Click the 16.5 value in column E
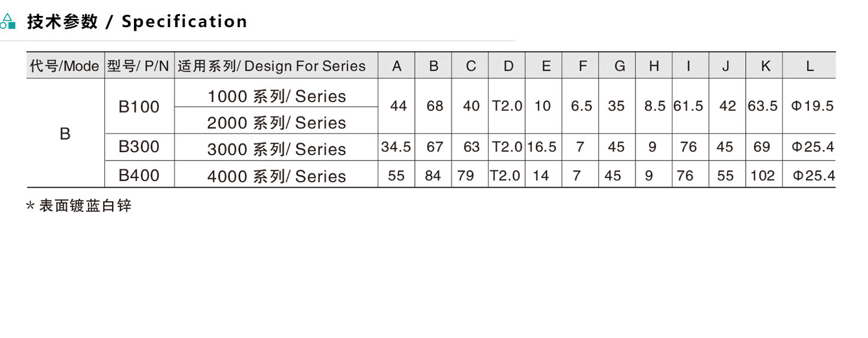868x338 pixels. pyautogui.click(x=542, y=147)
